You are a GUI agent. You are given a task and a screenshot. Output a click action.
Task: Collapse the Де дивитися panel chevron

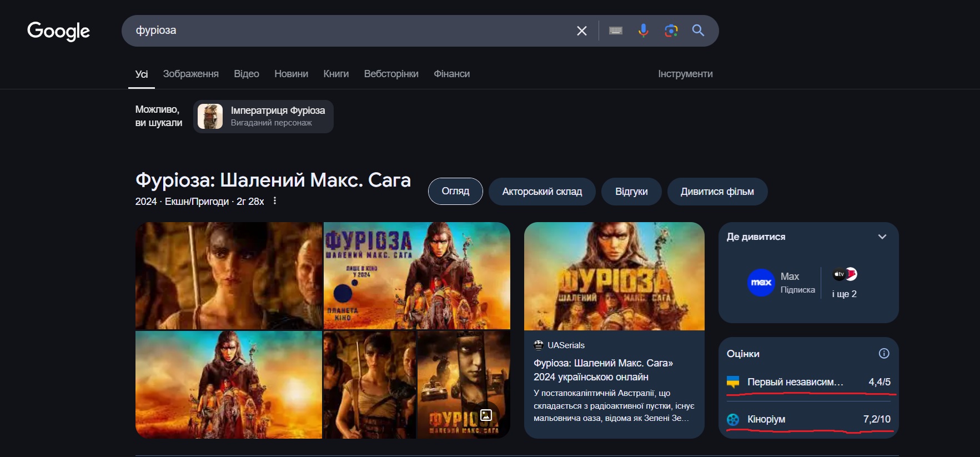(x=882, y=237)
